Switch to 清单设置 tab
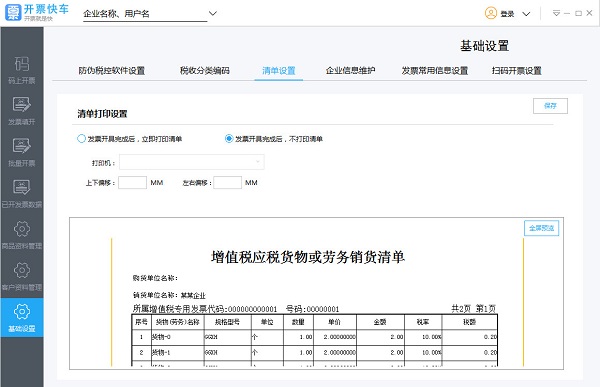This screenshot has width=600, height=387. coord(279,70)
